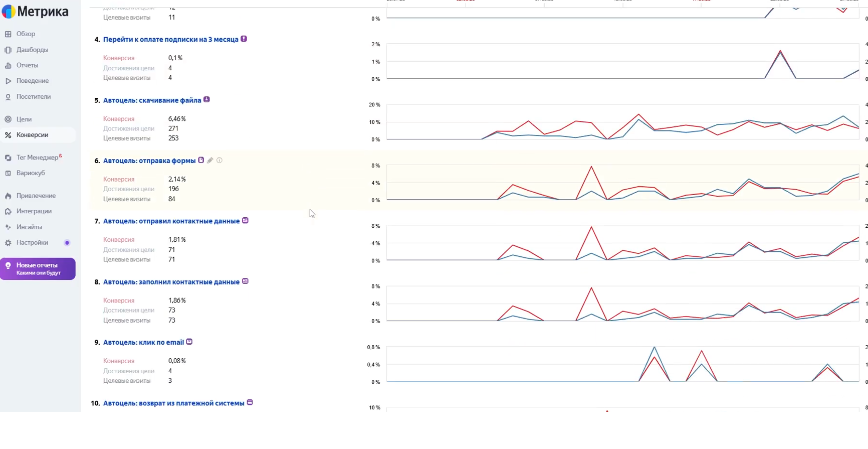This screenshot has width=868, height=449.
Task: Click the Посетители person icon
Action: (8, 97)
